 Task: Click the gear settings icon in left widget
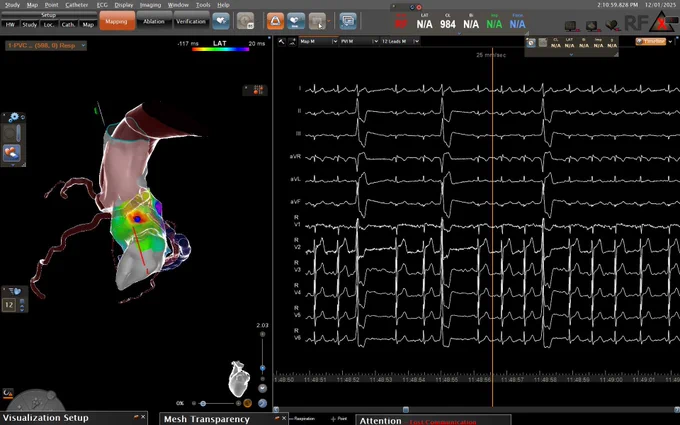14,117
